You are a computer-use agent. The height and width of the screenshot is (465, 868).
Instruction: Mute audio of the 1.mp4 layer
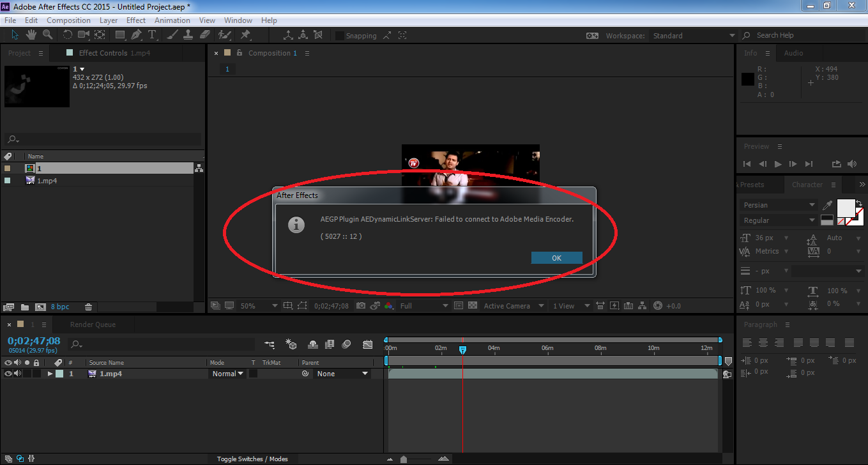pos(17,374)
